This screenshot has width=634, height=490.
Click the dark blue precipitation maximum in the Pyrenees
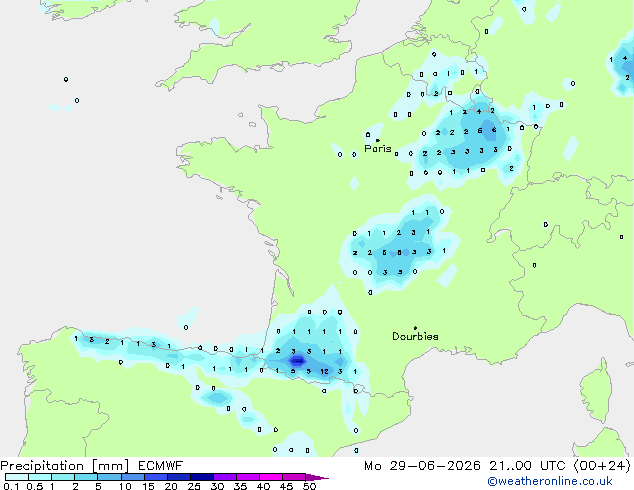tap(297, 360)
